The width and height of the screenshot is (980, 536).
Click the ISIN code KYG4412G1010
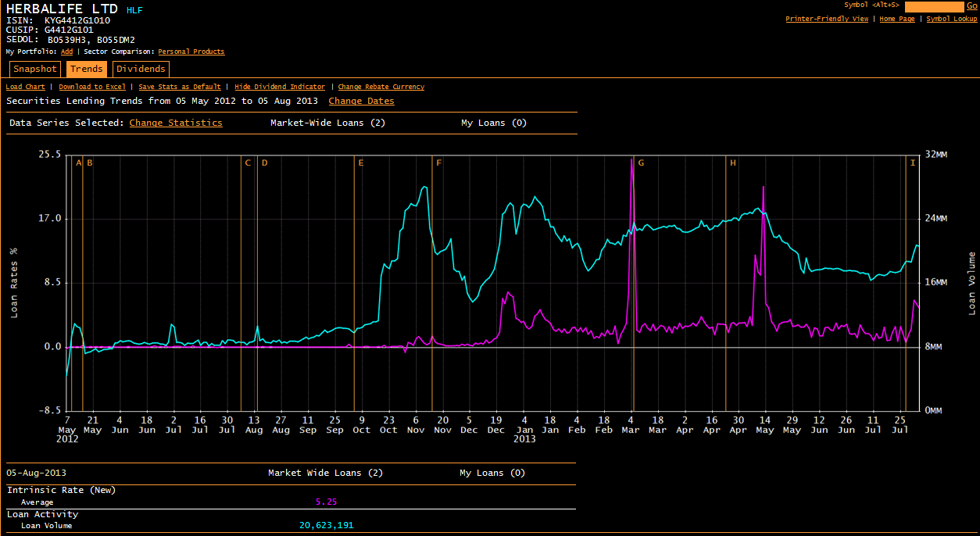(77, 20)
